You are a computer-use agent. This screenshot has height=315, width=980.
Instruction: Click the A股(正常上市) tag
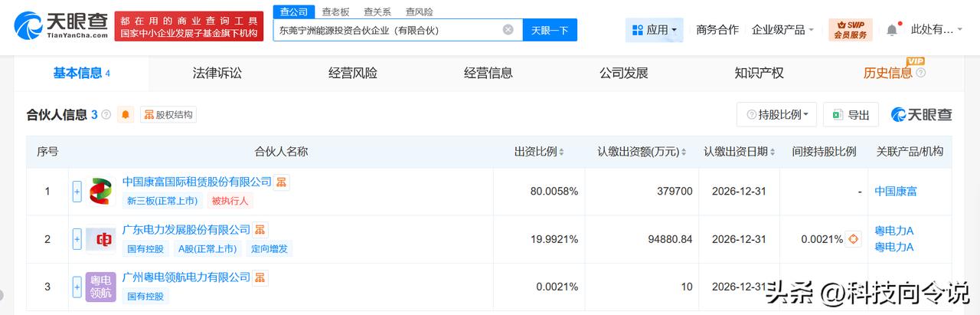click(208, 248)
